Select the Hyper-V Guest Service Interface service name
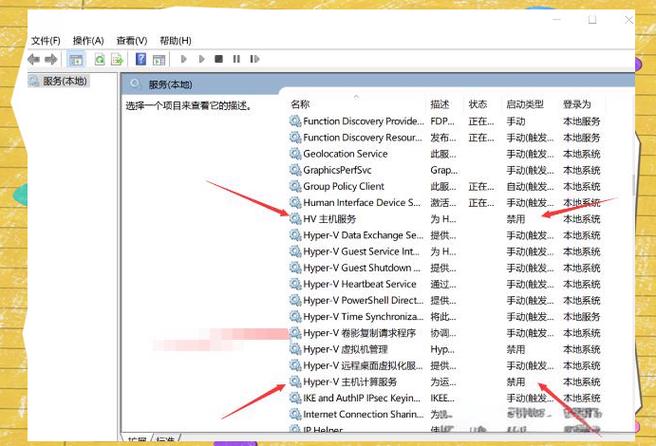The height and width of the screenshot is (446, 656). point(361,251)
